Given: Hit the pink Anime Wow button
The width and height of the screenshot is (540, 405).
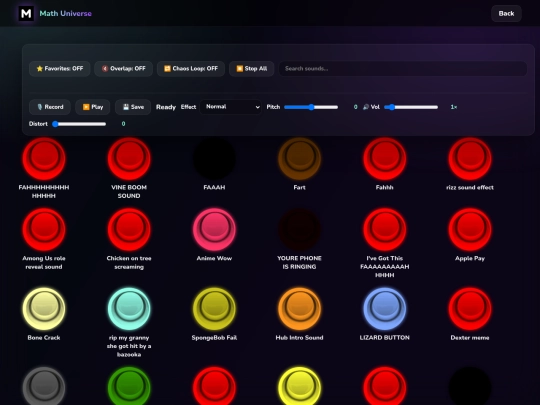Looking at the screenshot, I should (214, 229).
